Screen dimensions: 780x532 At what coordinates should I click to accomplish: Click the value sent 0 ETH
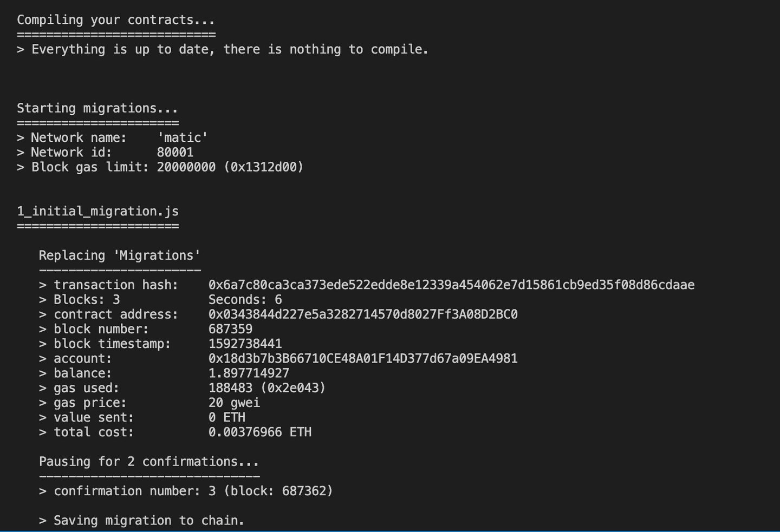point(226,418)
